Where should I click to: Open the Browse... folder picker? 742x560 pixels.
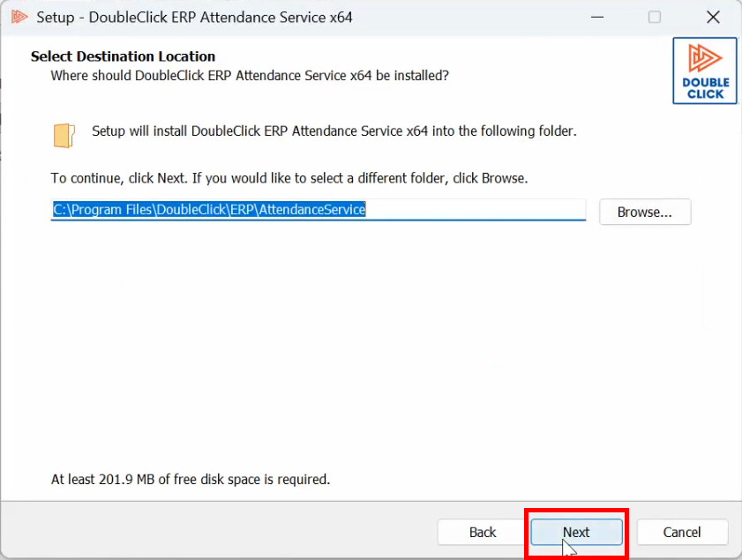pyautogui.click(x=644, y=212)
